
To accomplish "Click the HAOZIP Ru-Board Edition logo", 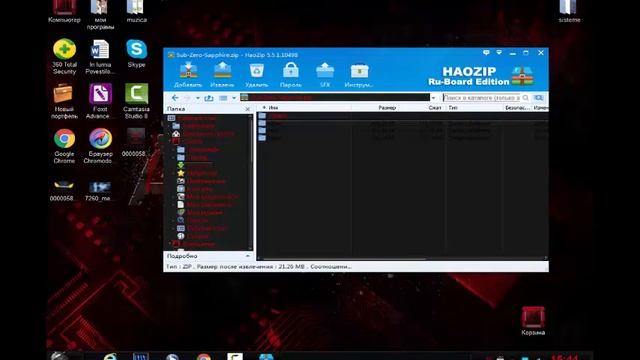I will pyautogui.click(x=480, y=76).
